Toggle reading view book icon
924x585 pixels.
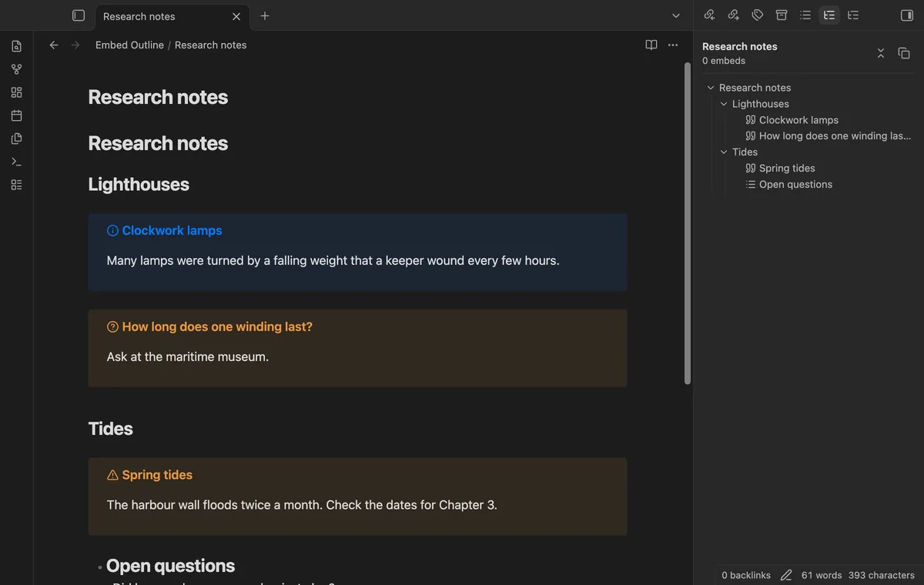(x=651, y=45)
